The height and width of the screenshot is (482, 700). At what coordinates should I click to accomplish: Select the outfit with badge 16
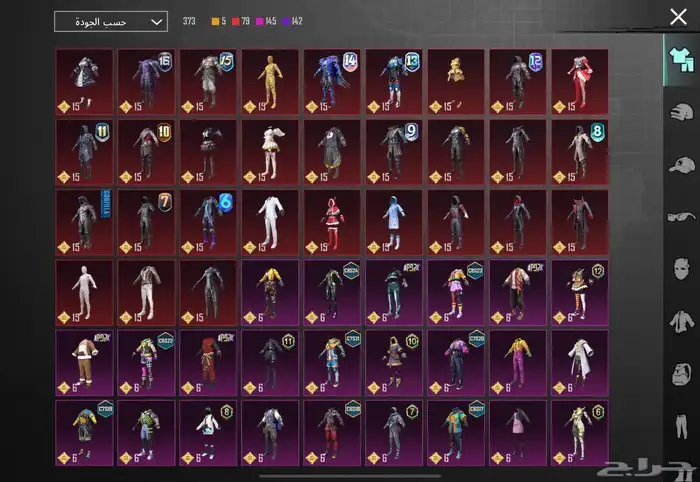point(146,82)
